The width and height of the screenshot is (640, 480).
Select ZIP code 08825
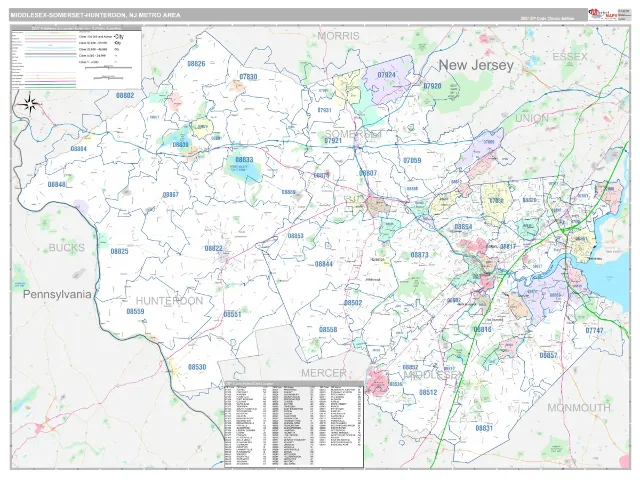click(x=120, y=251)
